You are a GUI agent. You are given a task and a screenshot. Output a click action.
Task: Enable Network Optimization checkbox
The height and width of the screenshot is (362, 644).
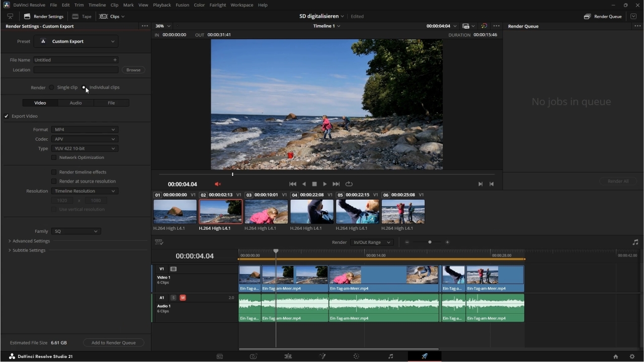(54, 157)
